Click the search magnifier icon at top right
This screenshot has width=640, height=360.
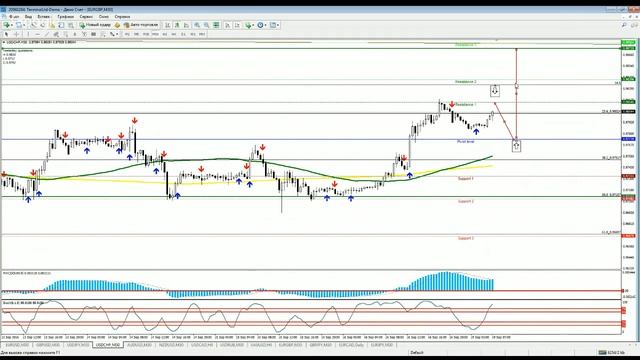(x=624, y=25)
